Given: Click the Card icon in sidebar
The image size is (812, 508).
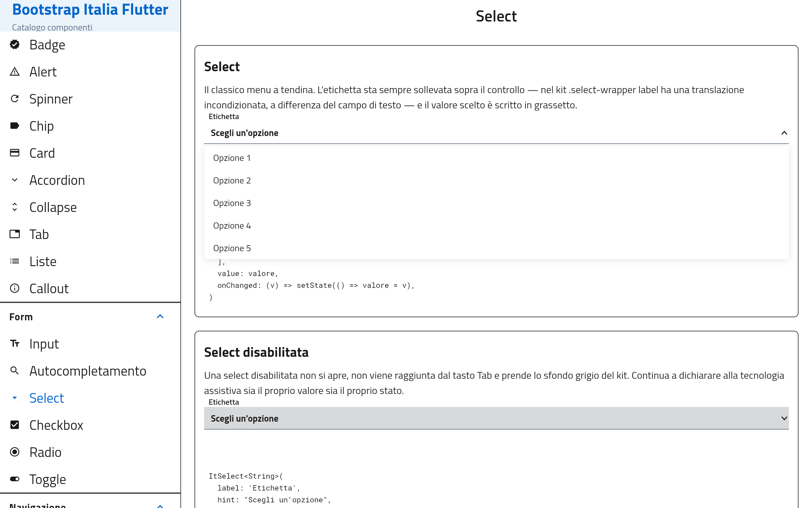Looking at the screenshot, I should pos(15,153).
